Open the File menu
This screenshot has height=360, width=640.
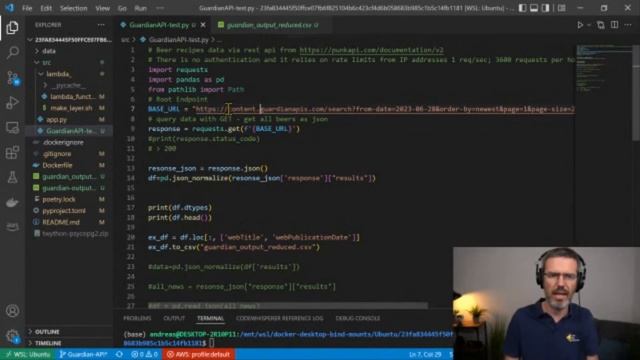(x=27, y=8)
